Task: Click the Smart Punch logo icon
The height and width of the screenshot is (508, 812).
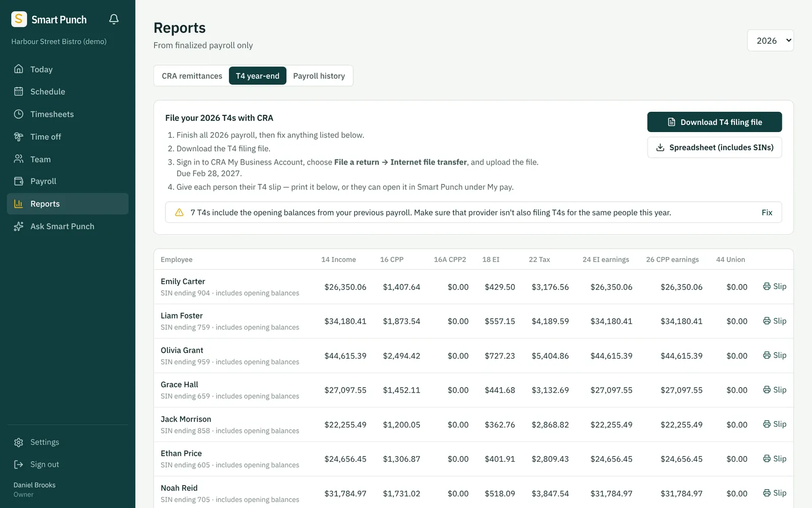Action: (19, 19)
